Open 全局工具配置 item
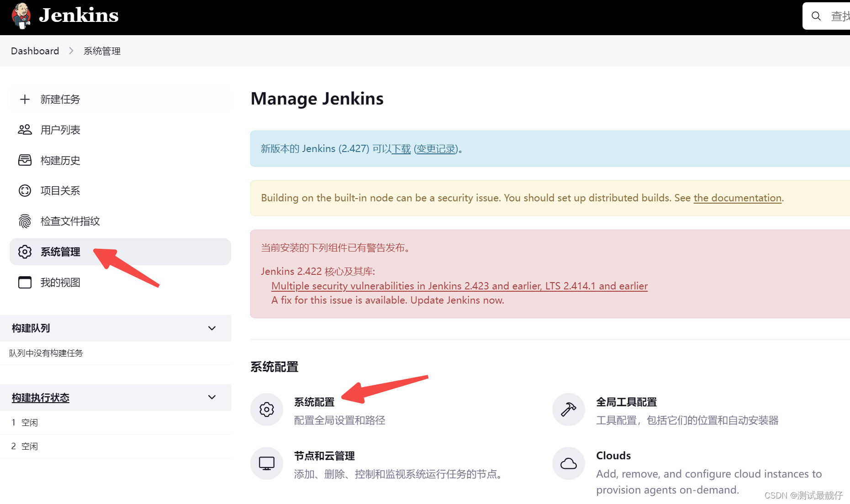This screenshot has width=850, height=504. (x=626, y=402)
